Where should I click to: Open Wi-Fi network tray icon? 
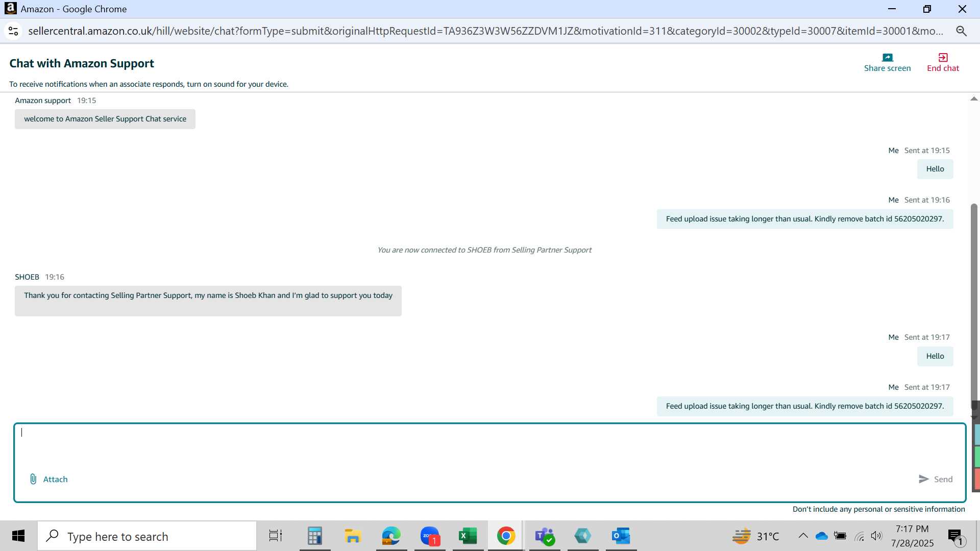(859, 536)
